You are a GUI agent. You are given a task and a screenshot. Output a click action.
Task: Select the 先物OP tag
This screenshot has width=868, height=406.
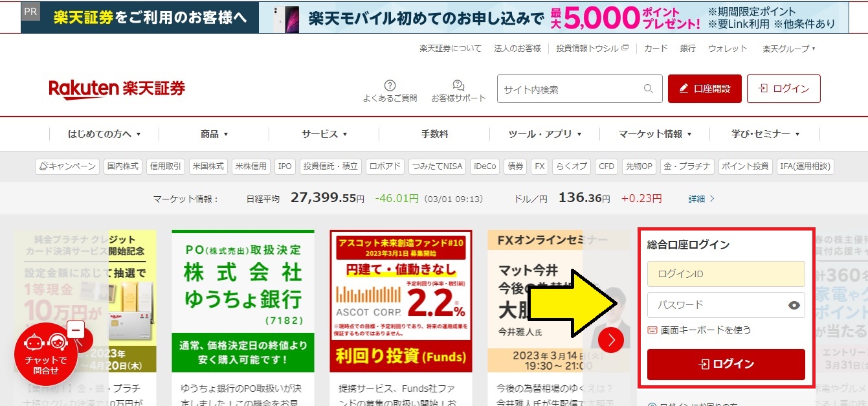(x=639, y=166)
